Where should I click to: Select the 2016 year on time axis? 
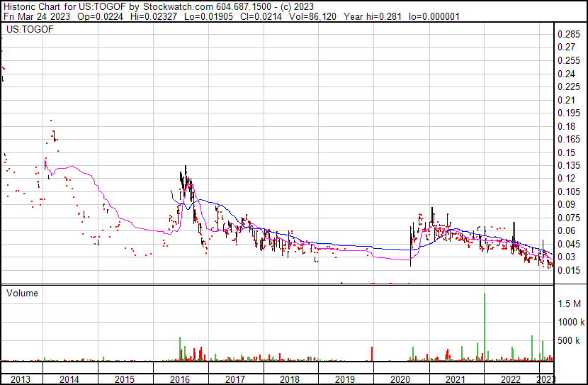[x=181, y=379]
